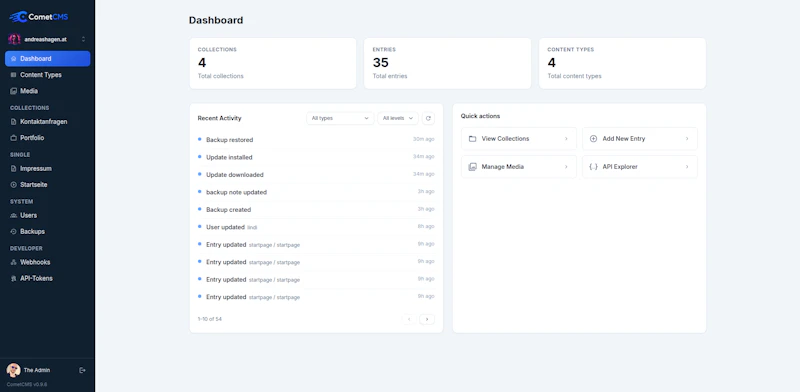
Task: Click the Portfolio briefcase icon
Action: 13,138
